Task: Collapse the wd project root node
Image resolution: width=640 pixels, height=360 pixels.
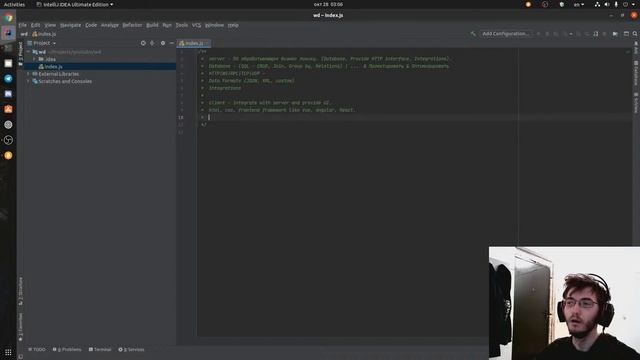Action: point(29,52)
